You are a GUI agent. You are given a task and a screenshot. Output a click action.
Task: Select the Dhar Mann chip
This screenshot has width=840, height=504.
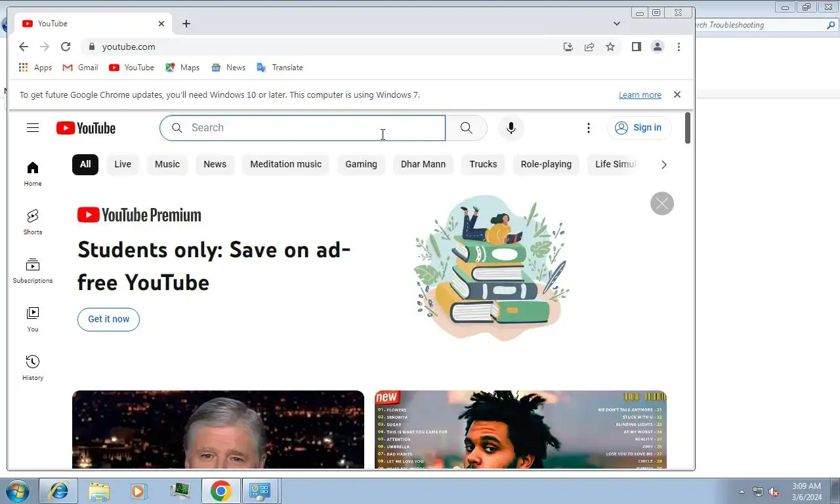tap(423, 164)
